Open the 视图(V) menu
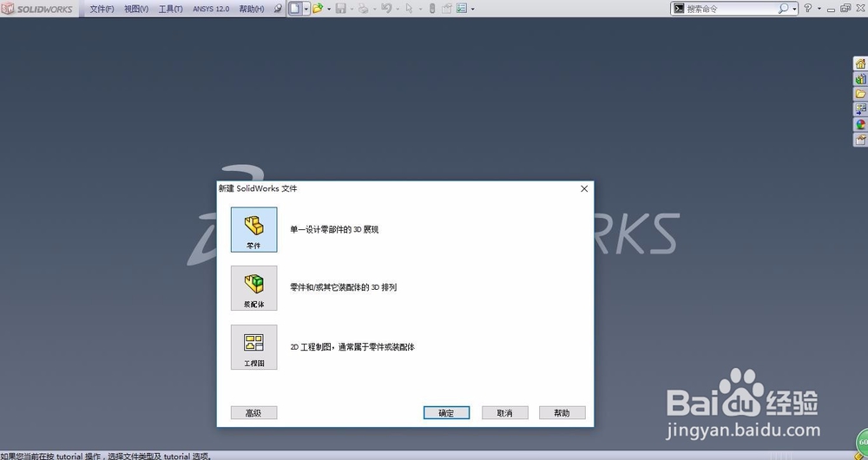 pos(136,9)
